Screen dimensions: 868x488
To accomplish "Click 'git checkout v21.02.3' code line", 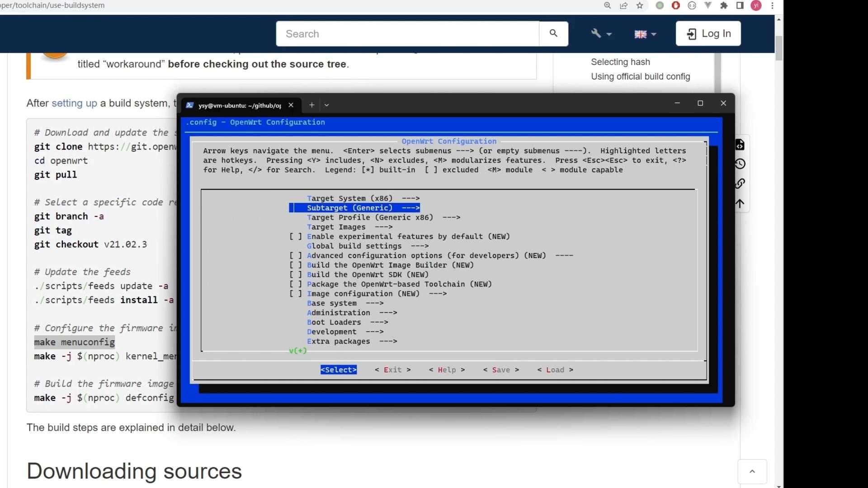I will pyautogui.click(x=90, y=244).
